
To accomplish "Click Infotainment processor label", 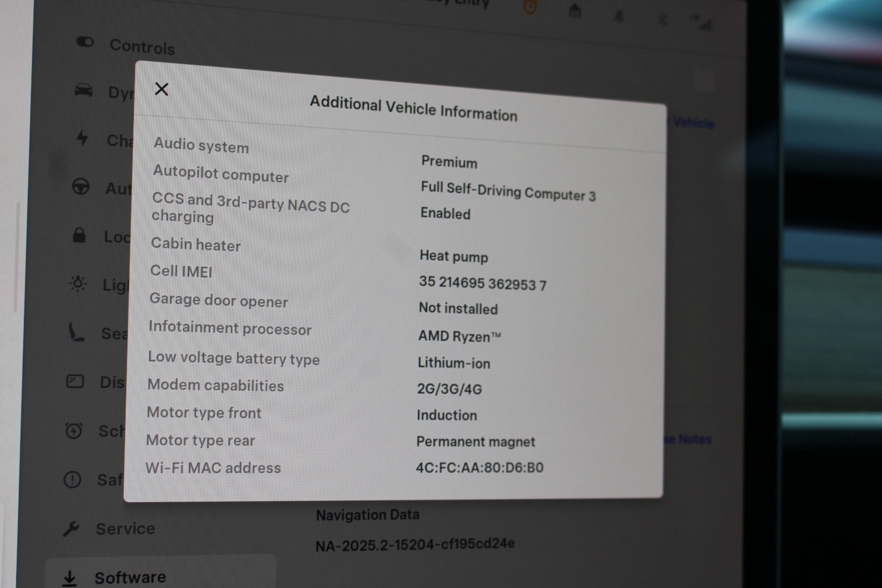I will coord(230,328).
